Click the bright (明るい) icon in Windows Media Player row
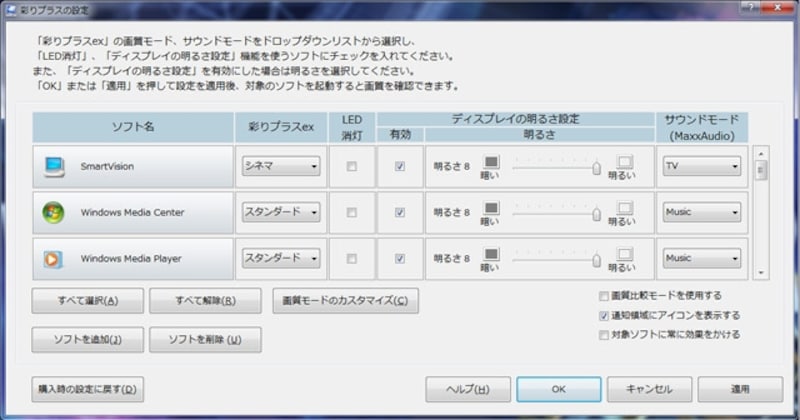Viewport: 800px width, 420px height. tap(624, 254)
